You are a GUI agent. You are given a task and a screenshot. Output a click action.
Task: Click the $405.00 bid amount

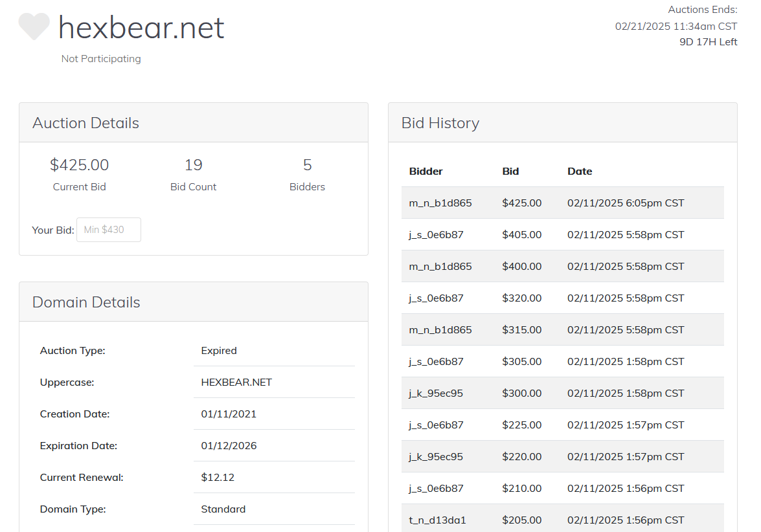click(x=522, y=235)
